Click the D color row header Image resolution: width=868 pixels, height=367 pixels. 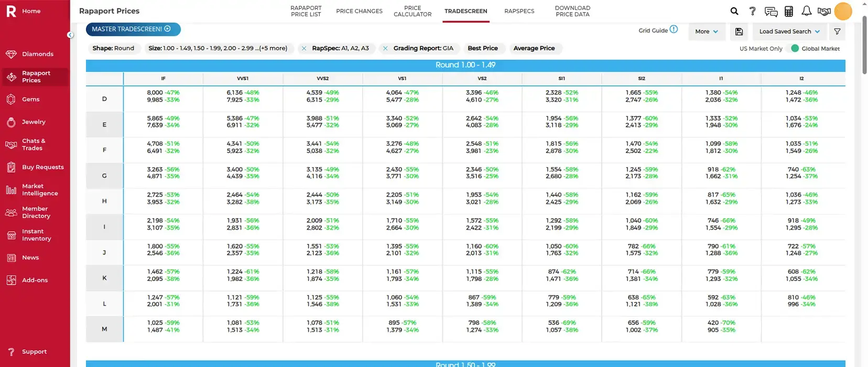tap(104, 99)
